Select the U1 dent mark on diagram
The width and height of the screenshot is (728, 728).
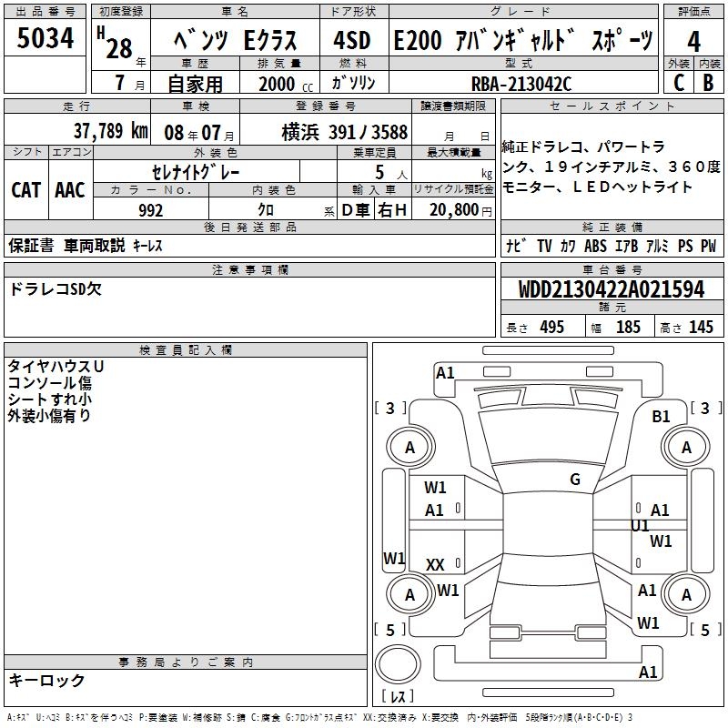640,526
